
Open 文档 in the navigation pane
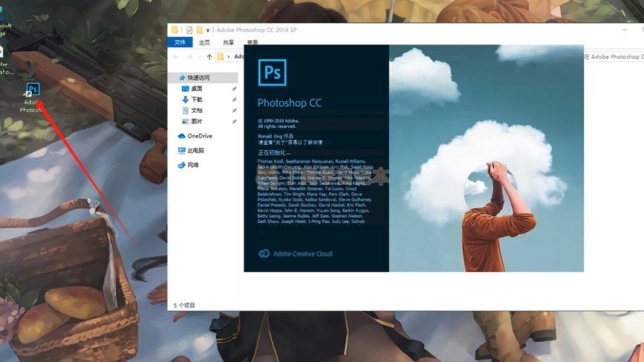[x=197, y=110]
